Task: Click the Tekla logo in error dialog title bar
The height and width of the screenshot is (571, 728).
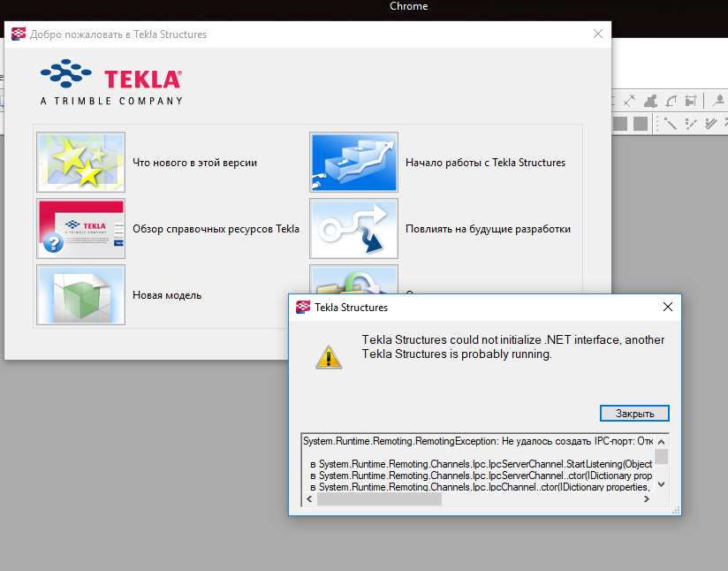Action: click(303, 307)
